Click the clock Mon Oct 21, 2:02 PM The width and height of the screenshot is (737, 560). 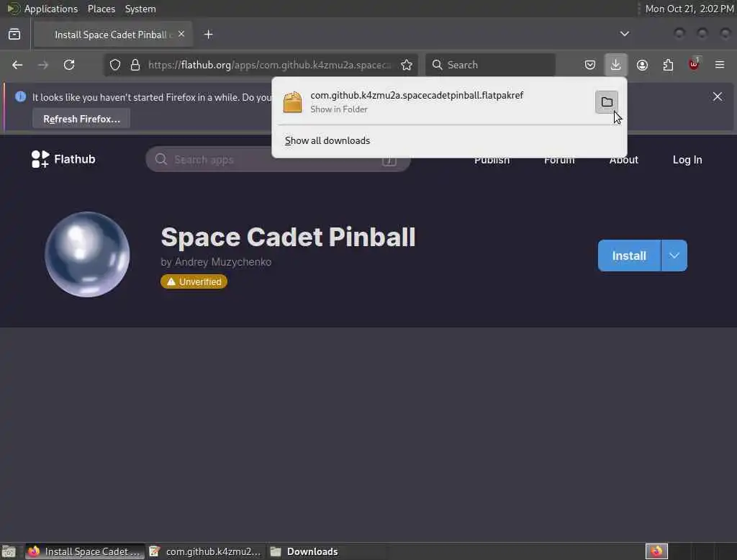click(x=689, y=9)
